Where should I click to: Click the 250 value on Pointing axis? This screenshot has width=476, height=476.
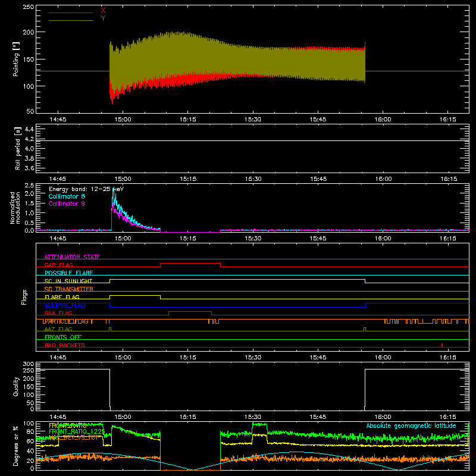[29, 7]
